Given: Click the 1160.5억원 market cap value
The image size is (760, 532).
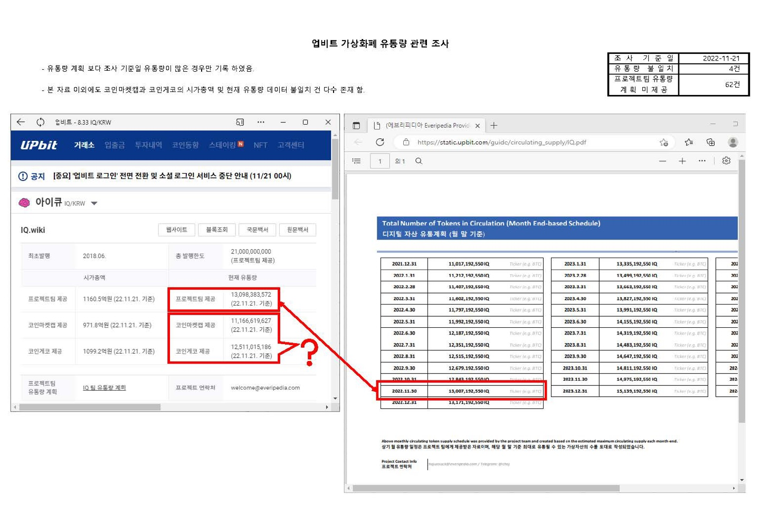Looking at the screenshot, I should tap(119, 299).
